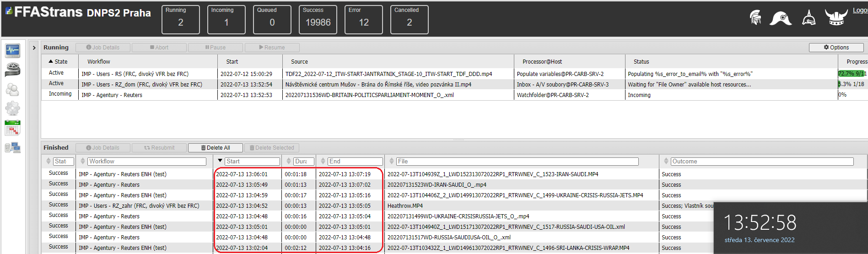The image size is (868, 254).
Task: Select the Error counter box
Action: [x=364, y=20]
